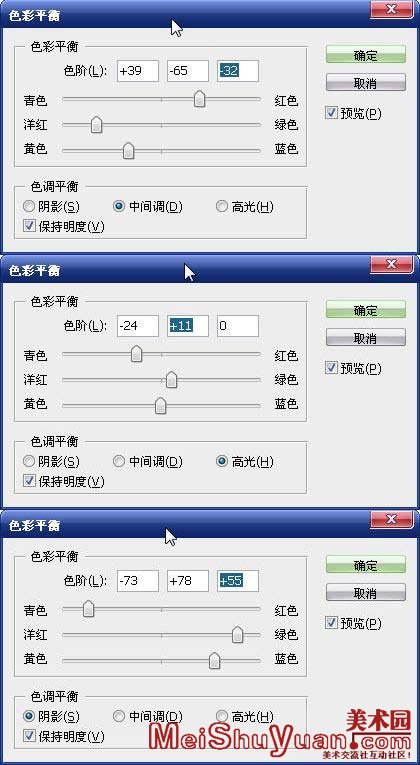Screen dimensions: 420x765
Task: Toggle 预览 checkbox in the top dialog
Action: pos(331,113)
